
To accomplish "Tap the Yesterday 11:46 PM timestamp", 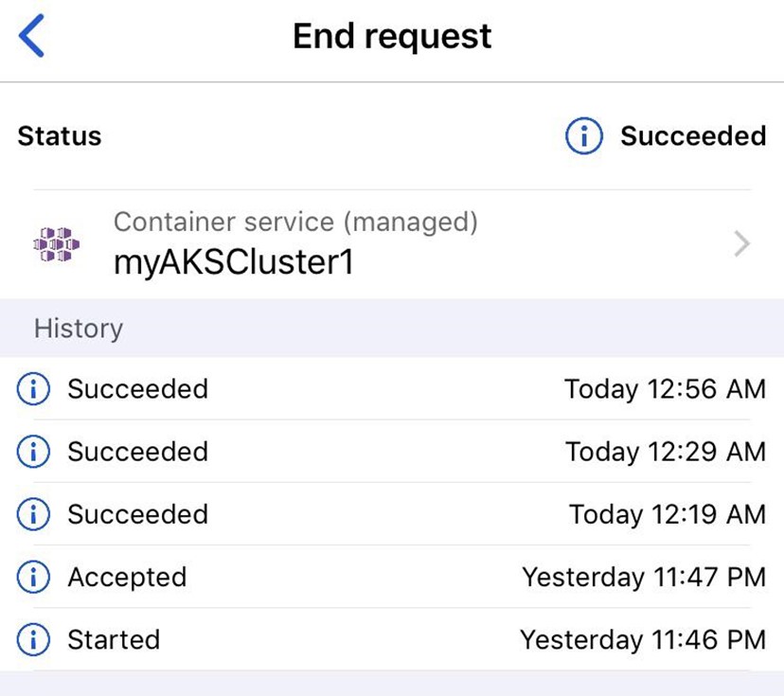I will click(x=643, y=640).
